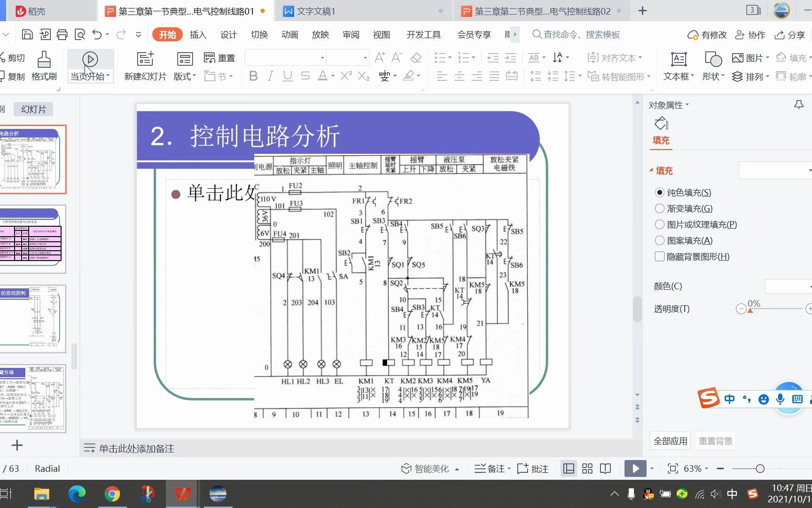Click the Redo arrow icon
Image resolution: width=812 pixels, height=508 pixels.
[121, 34]
